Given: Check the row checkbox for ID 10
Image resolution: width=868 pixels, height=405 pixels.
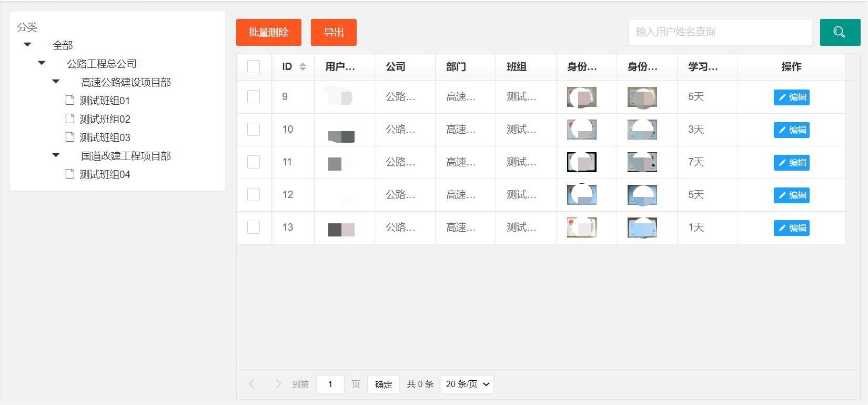Looking at the screenshot, I should click(254, 130).
